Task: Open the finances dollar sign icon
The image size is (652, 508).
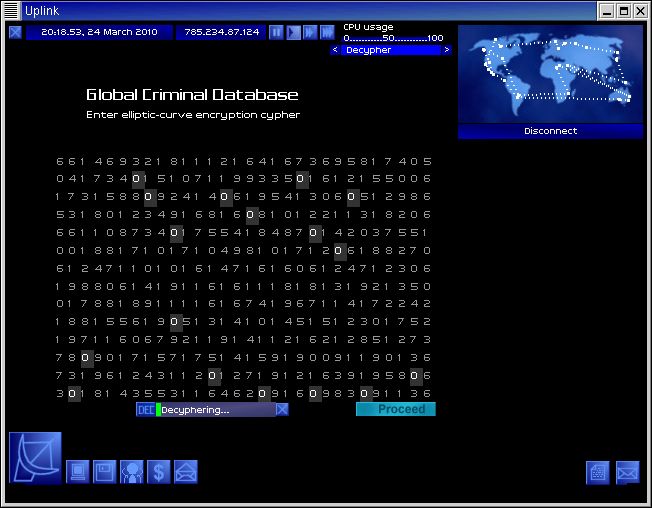Action: pos(158,472)
